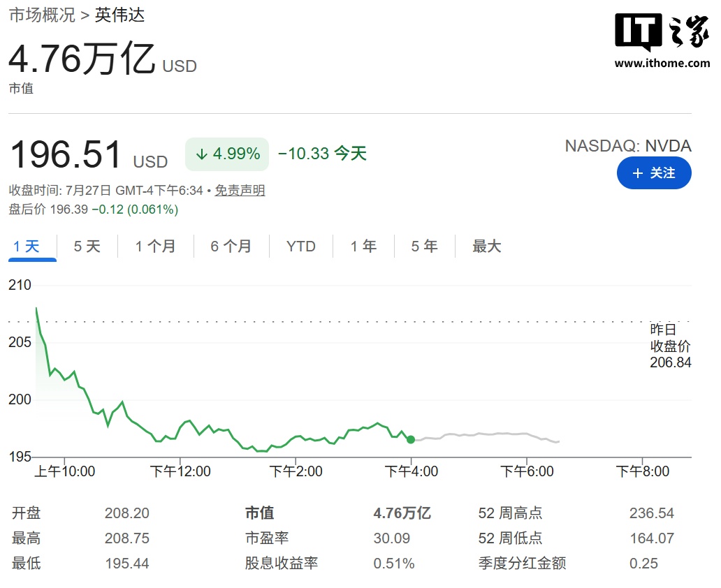The image size is (721, 588).
Task: Click the 最高 value 208.75
Action: point(127,538)
